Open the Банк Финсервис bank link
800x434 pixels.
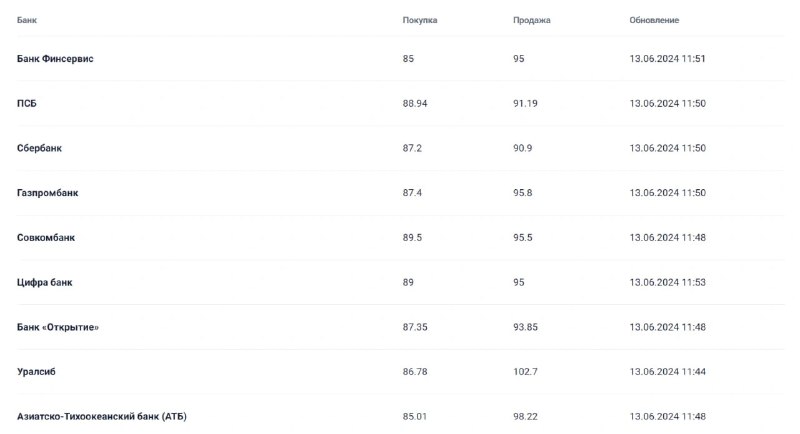coord(55,59)
